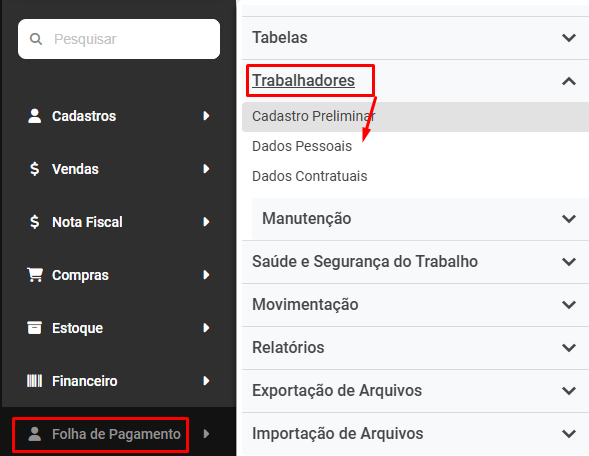Open the Relatórios section

[415, 348]
